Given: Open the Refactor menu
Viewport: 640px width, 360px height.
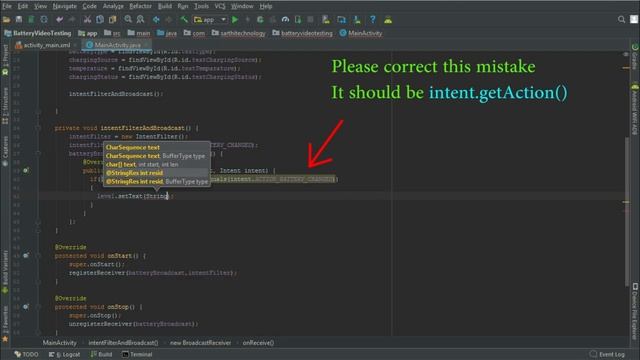Looking at the screenshot, I should coord(140,6).
